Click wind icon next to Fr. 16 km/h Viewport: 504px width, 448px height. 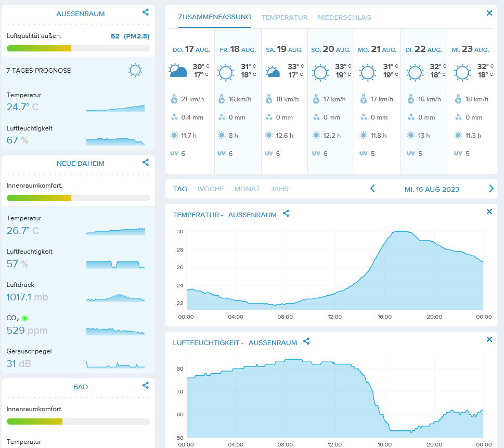(x=222, y=99)
